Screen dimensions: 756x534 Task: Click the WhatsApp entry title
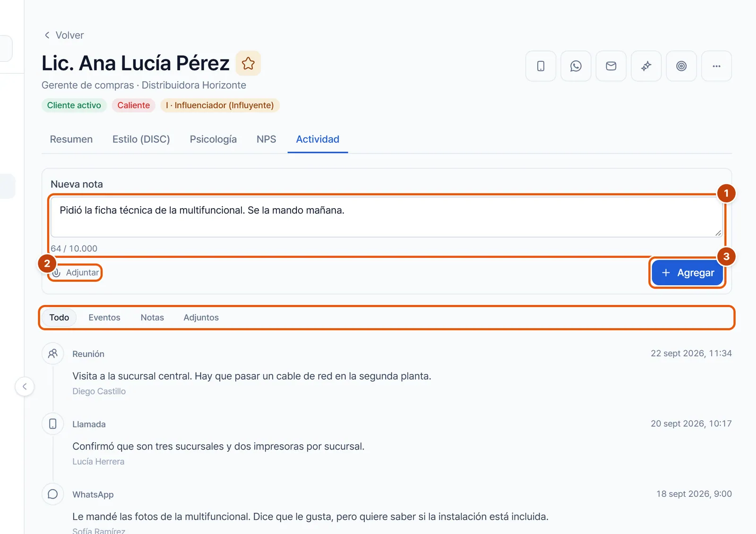tap(93, 495)
